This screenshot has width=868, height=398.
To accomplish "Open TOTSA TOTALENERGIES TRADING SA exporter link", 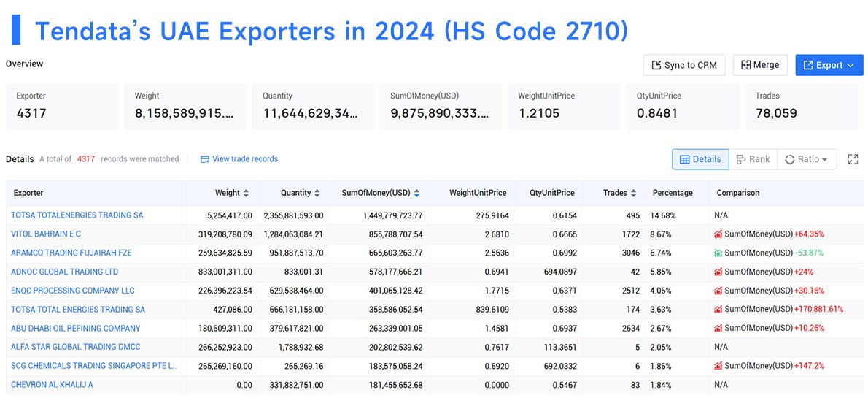I will tap(77, 215).
